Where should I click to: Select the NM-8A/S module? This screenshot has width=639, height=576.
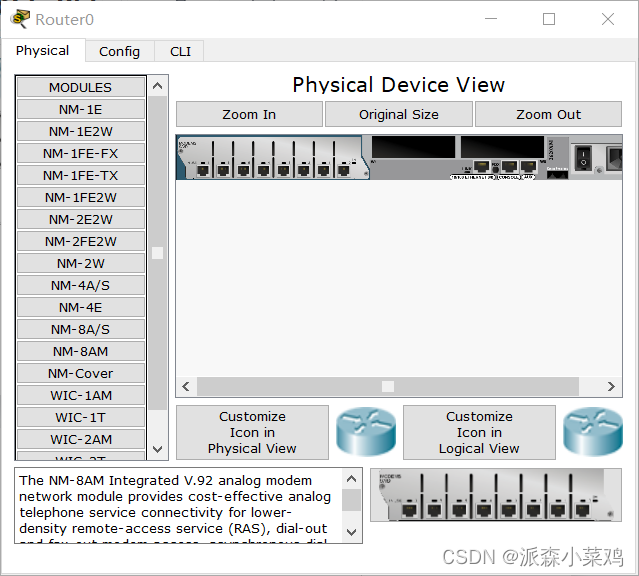[81, 329]
